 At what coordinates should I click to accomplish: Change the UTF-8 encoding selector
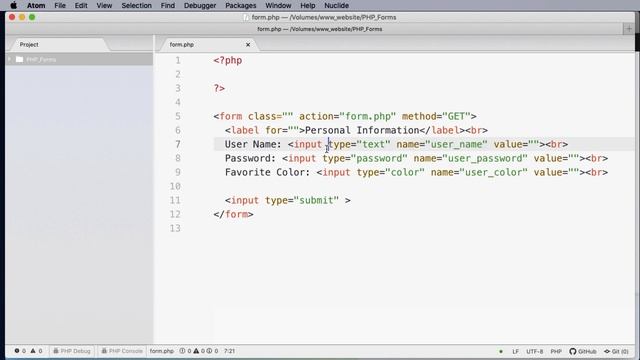[x=534, y=351]
